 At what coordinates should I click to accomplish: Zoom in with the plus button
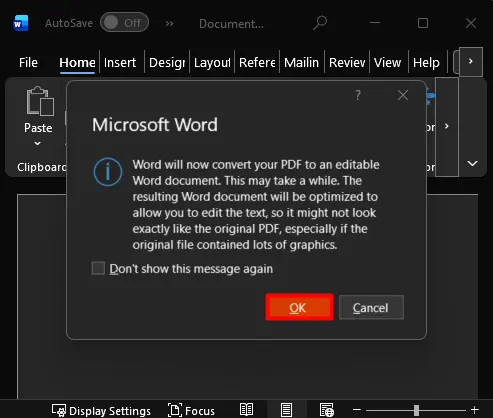coord(475,410)
